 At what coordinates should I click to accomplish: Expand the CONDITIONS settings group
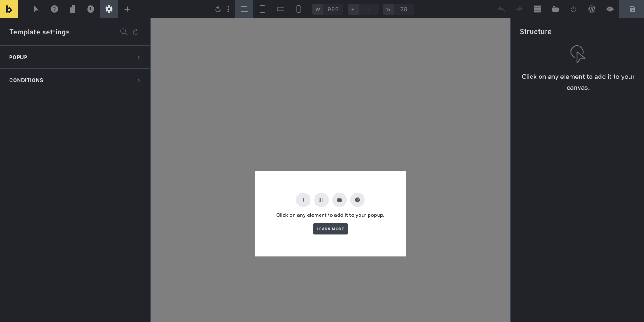click(x=75, y=80)
